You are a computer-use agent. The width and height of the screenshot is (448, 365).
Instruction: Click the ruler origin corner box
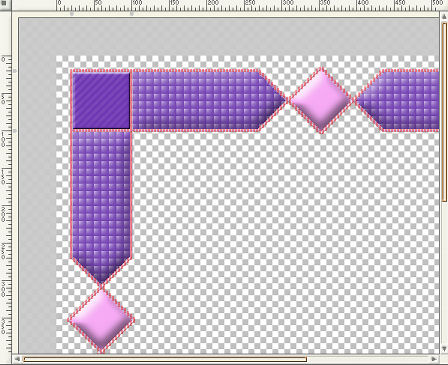tap(6, 6)
